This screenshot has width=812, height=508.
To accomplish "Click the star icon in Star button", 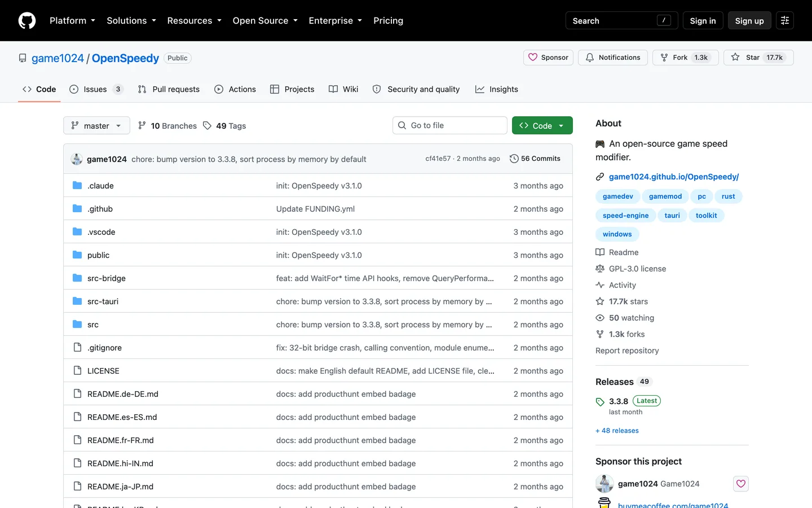I will (735, 58).
